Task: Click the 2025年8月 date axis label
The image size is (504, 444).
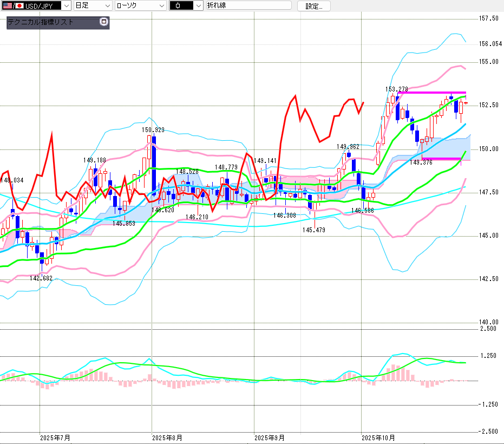Action: pos(167,437)
